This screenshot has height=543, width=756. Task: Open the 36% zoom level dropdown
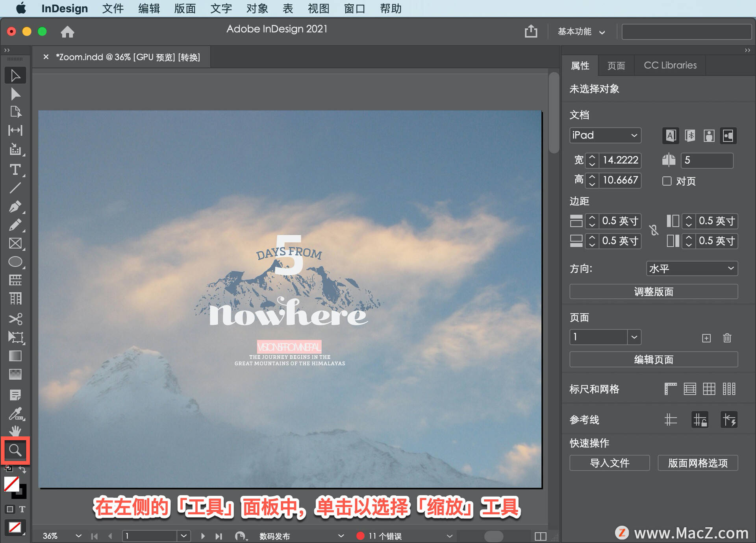(78, 536)
